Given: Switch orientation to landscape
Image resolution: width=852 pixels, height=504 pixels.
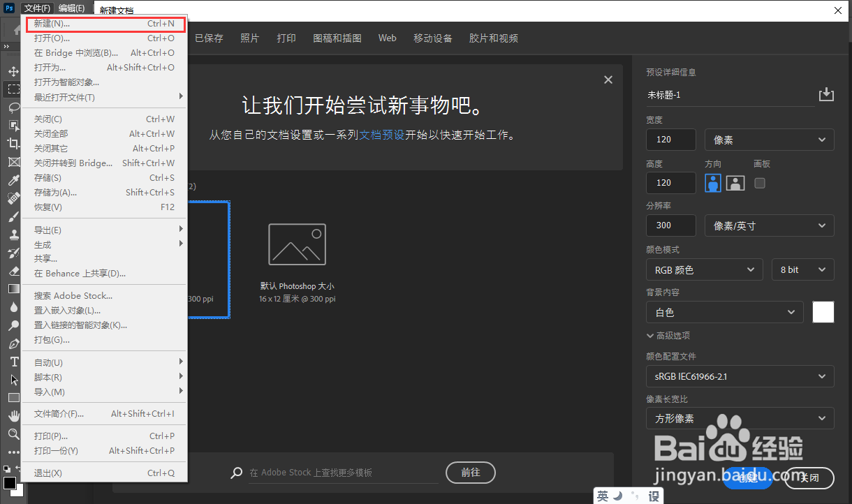Looking at the screenshot, I should click(x=735, y=182).
